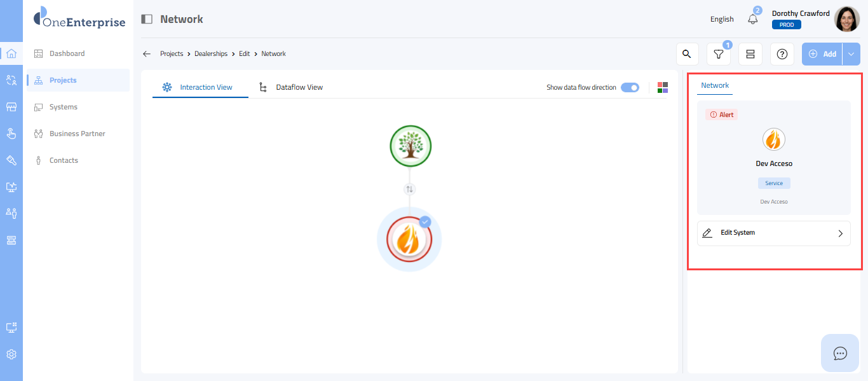
Task: Open Systems in the side menu
Action: pyautogui.click(x=64, y=107)
